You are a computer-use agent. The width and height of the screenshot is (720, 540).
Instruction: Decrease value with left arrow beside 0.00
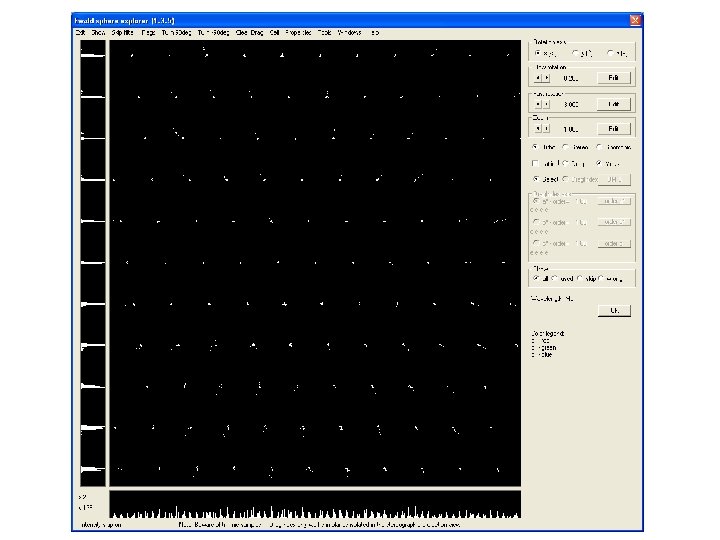[x=538, y=78]
